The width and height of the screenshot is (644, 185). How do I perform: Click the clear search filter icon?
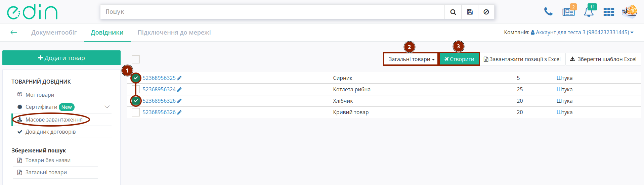tap(486, 12)
